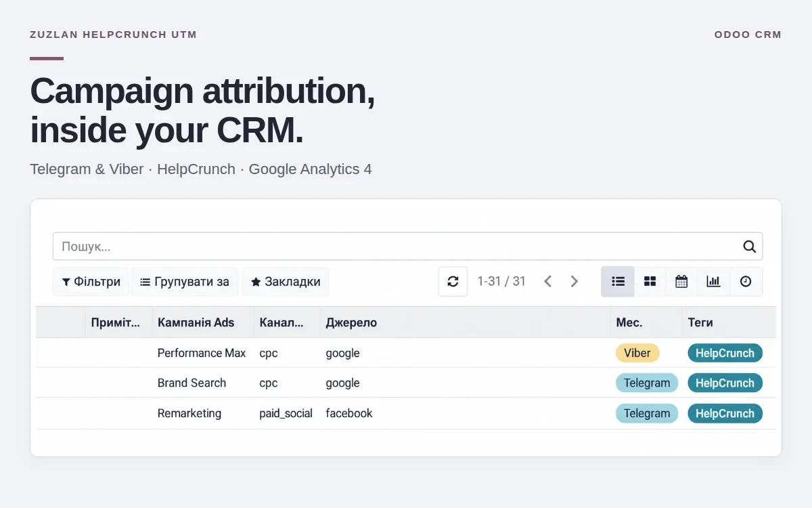The width and height of the screenshot is (812, 508).
Task: Switch to calendar view
Action: click(x=681, y=282)
